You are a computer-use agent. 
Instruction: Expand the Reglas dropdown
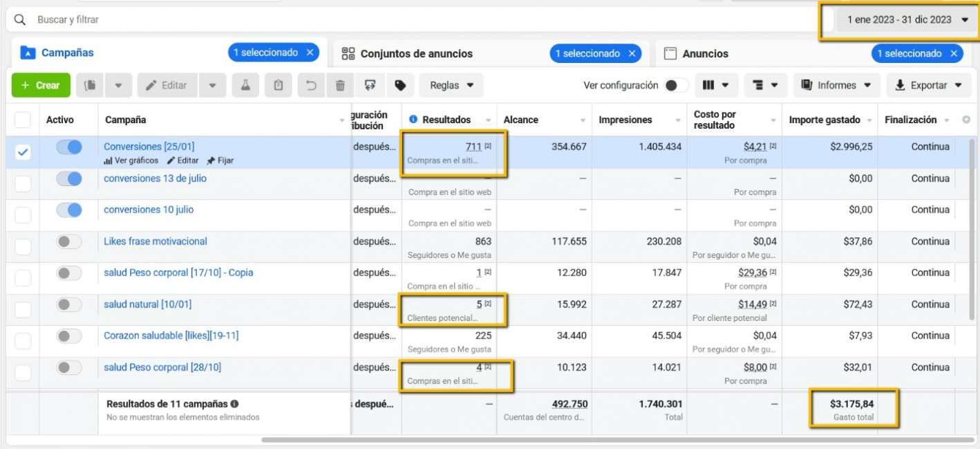click(451, 85)
